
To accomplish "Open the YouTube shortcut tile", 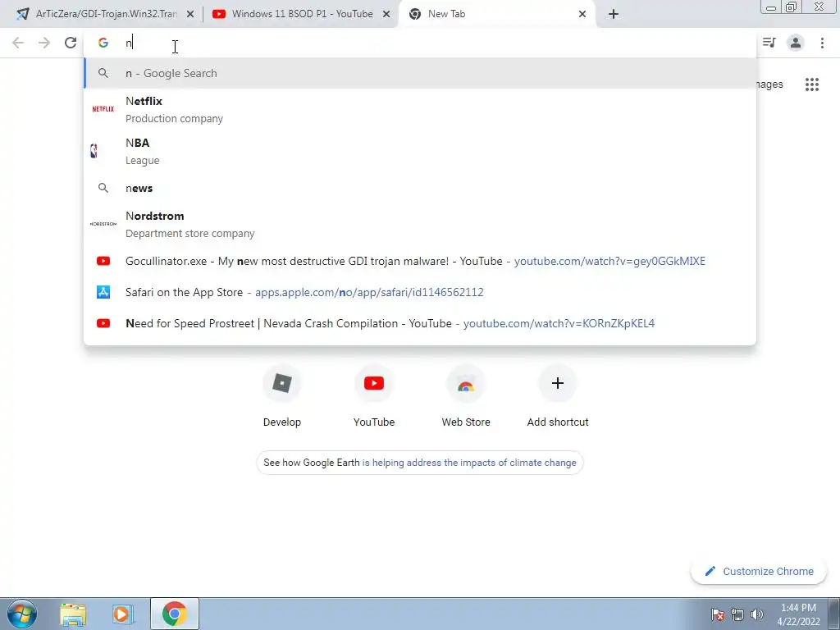I will coord(374,396).
